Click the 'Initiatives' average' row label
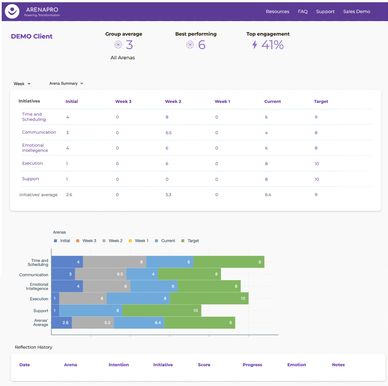Viewport: 388px width, 386px height. (38, 195)
